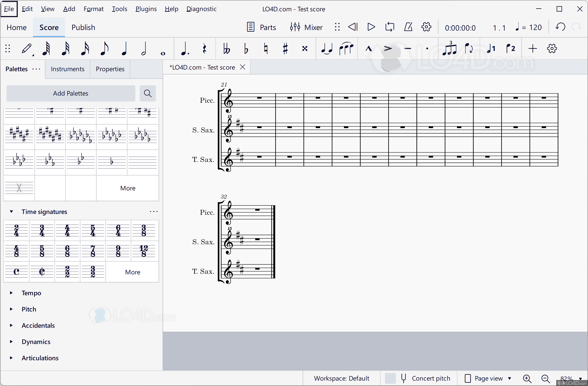Screen dimensions: 588x386
Task: Open the Format menu
Action: click(x=93, y=9)
